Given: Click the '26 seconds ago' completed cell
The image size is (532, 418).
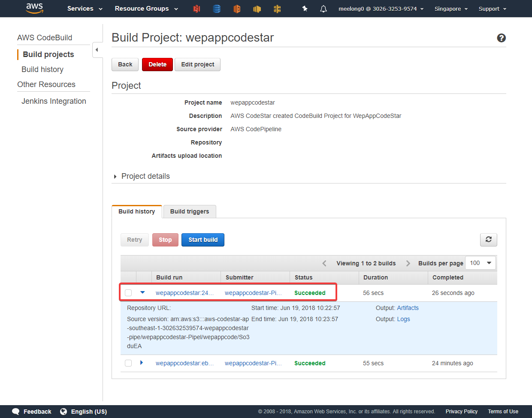Looking at the screenshot, I should click(453, 293).
